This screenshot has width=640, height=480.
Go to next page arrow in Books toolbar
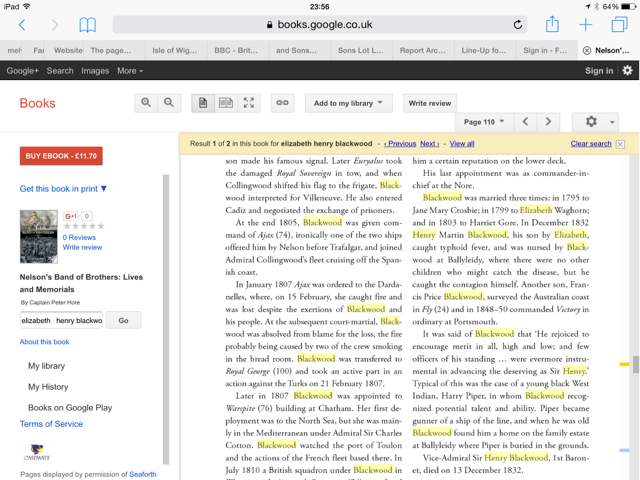click(548, 122)
